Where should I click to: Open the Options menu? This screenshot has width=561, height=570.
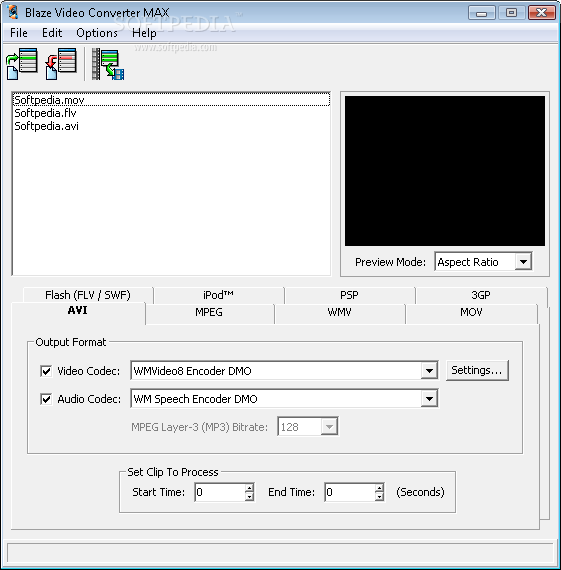pos(97,33)
